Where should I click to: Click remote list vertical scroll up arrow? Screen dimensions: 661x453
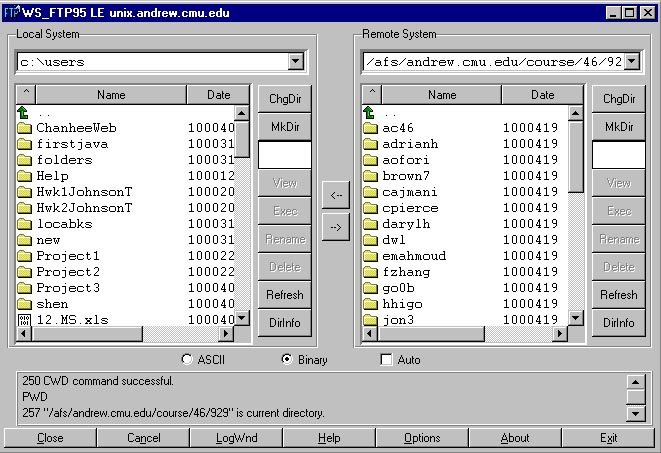[x=575, y=113]
